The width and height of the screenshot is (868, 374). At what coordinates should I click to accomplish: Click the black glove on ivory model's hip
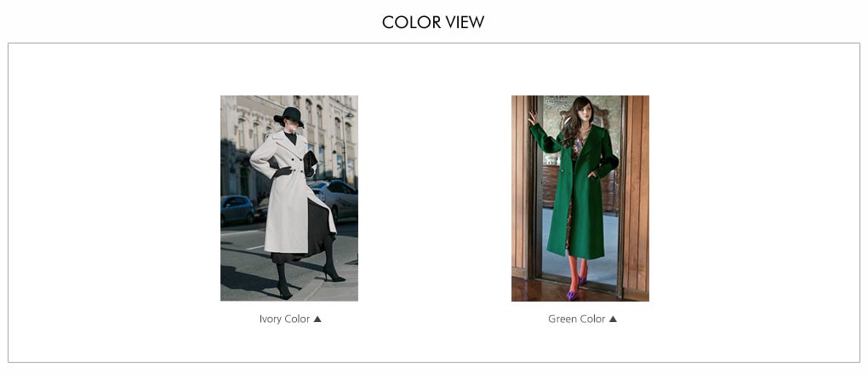click(283, 171)
